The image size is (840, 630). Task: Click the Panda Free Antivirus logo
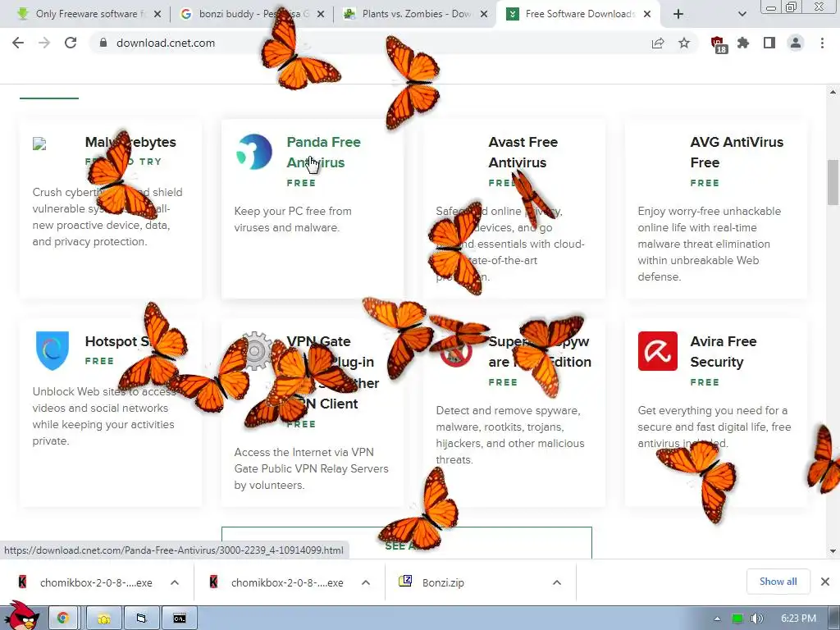(x=254, y=152)
